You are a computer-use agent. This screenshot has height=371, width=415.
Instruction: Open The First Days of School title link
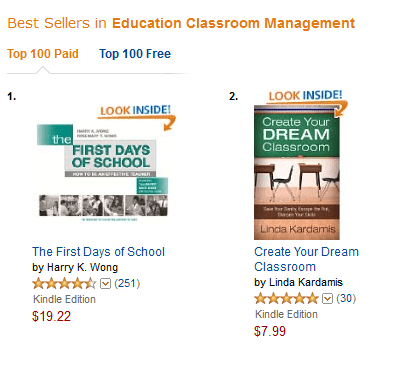(98, 252)
